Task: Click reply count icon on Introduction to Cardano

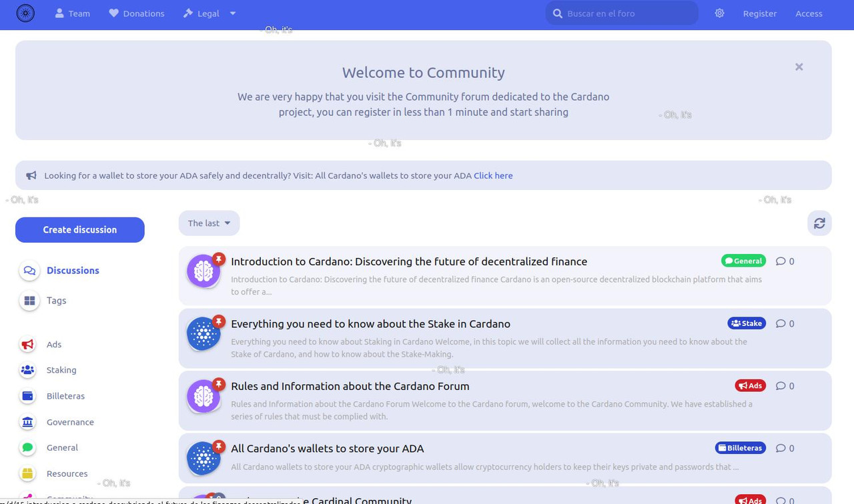Action: coord(781,261)
